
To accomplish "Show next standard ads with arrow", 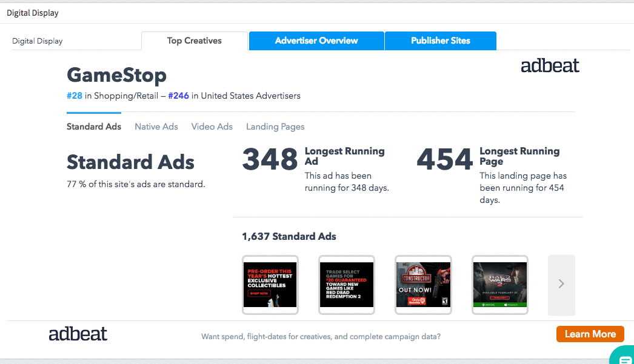I will (561, 285).
